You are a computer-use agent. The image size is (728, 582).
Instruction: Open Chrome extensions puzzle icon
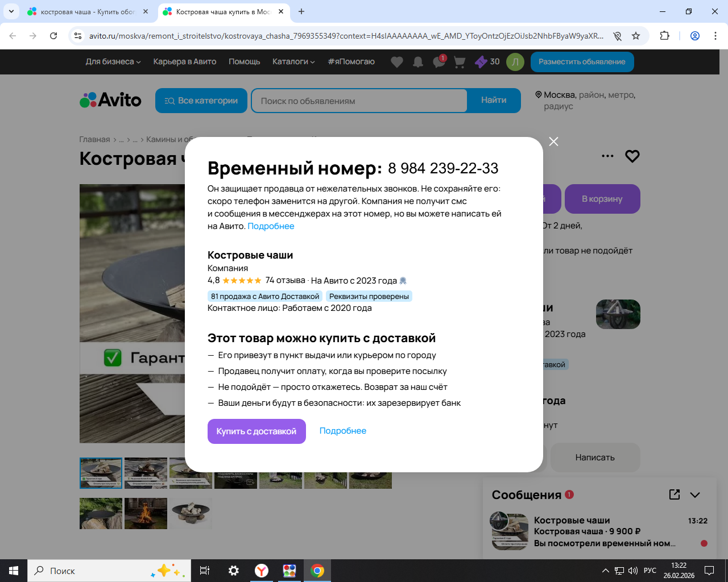tap(664, 36)
